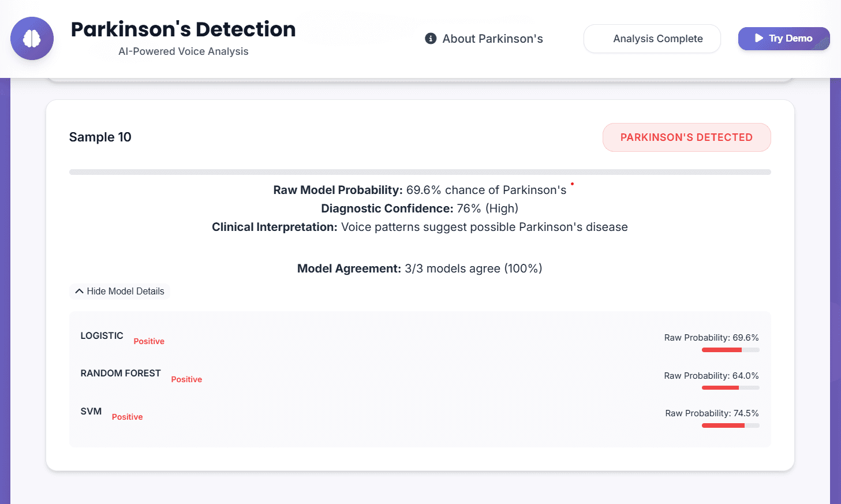Click the chevron on Hide Model Details
Viewport: 841px width, 504px height.
[x=79, y=291]
